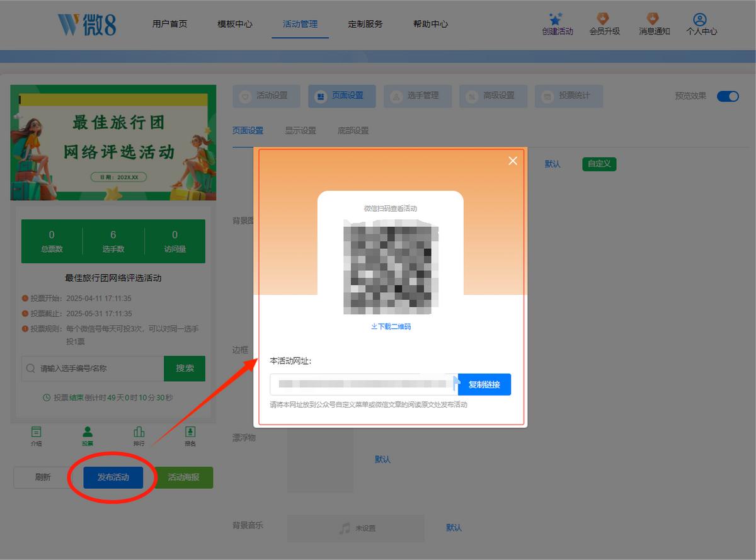This screenshot has height=560, width=756.
Task: Click the title 最佳旅行团网络评选活动 below the stats
Action: pos(113,278)
